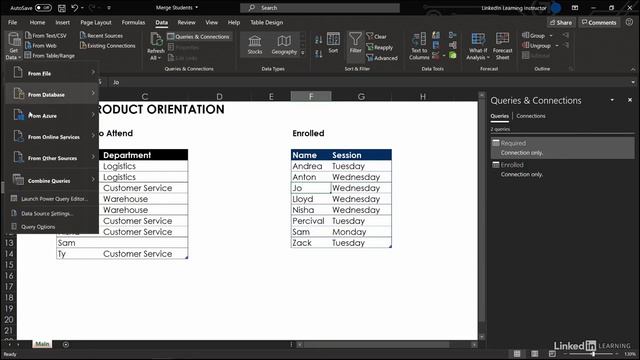Select the Enrolled query

562,169
